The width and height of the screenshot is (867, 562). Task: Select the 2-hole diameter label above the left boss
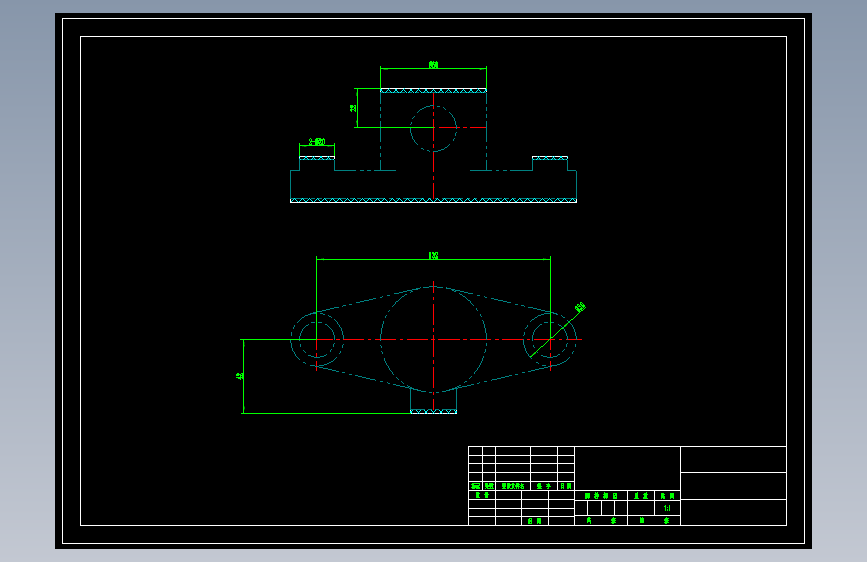[x=317, y=142]
